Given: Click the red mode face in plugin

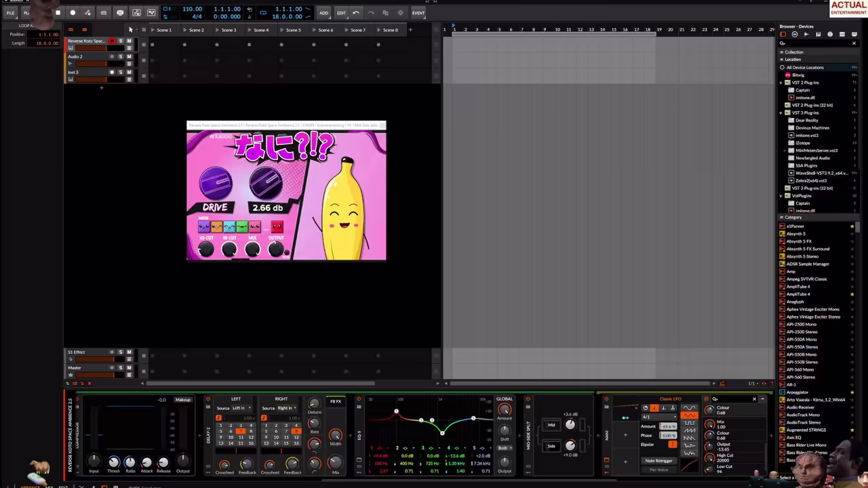Looking at the screenshot, I should click(x=277, y=226).
